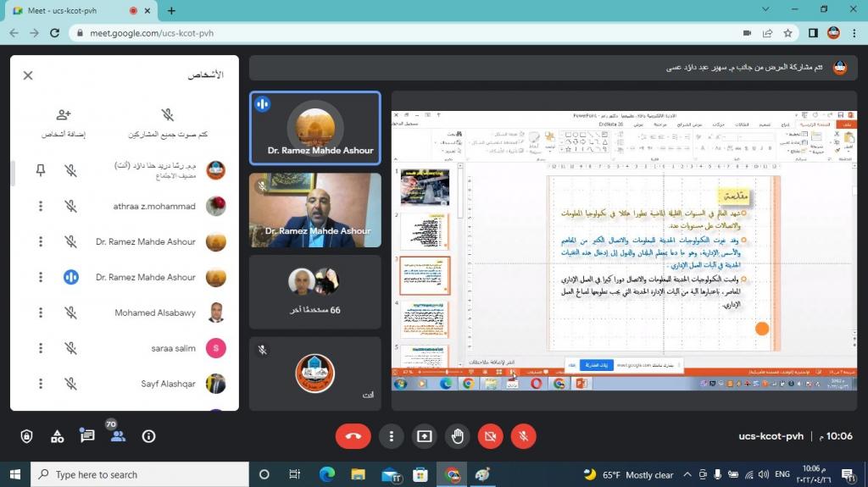Open the present screen option

click(x=424, y=436)
